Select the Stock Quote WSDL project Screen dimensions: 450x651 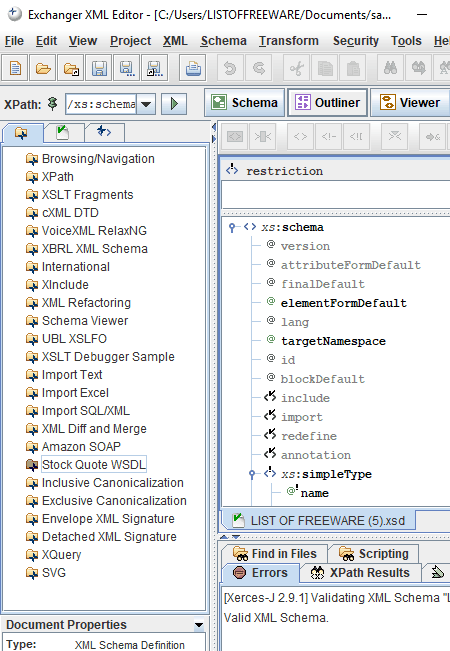click(x=94, y=465)
